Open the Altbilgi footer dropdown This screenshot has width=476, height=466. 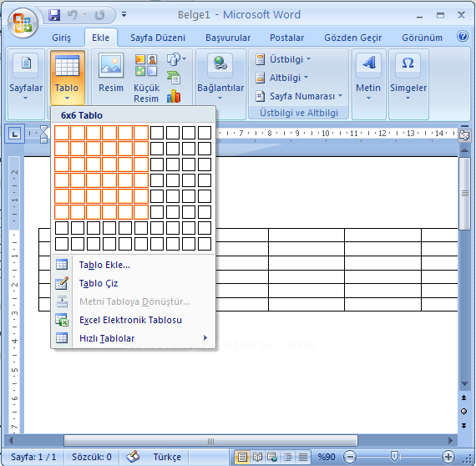coord(281,78)
